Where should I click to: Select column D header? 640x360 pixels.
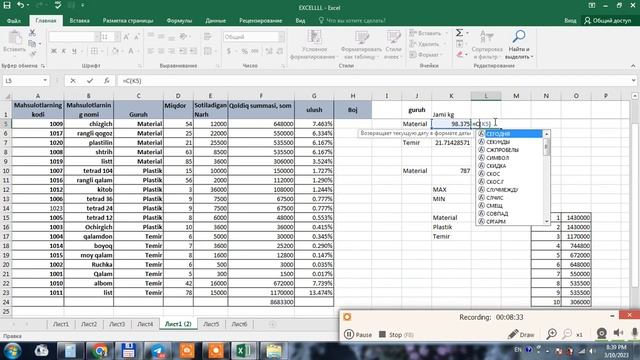click(178, 96)
